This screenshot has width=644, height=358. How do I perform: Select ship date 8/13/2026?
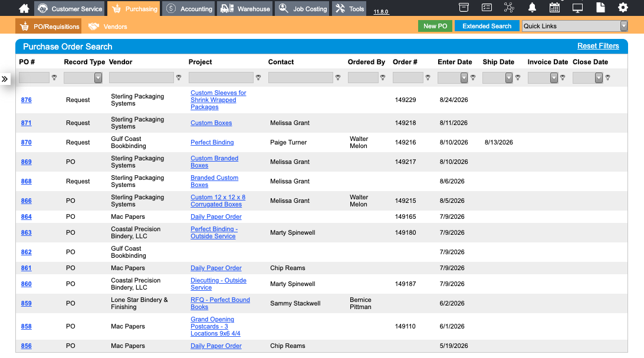(x=498, y=143)
